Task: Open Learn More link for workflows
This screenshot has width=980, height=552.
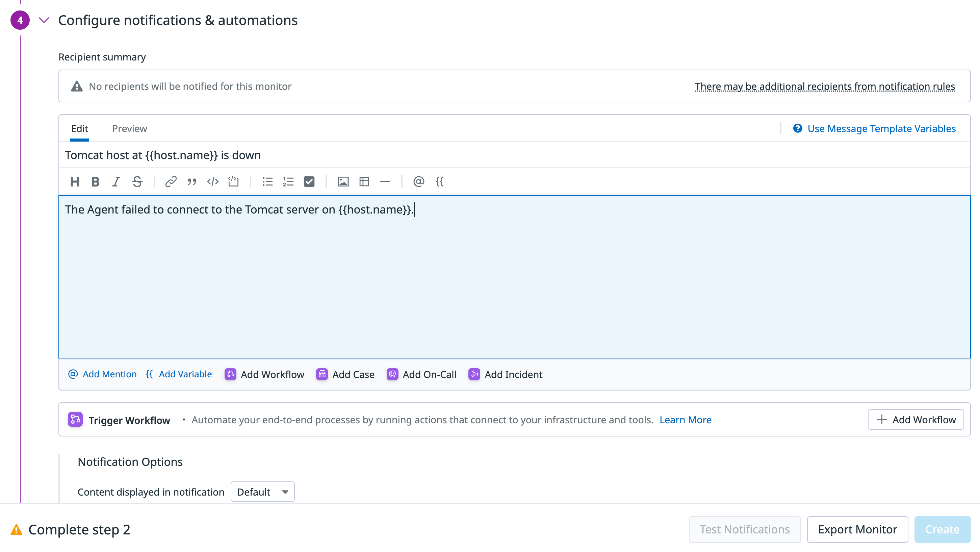Action: [x=685, y=420]
